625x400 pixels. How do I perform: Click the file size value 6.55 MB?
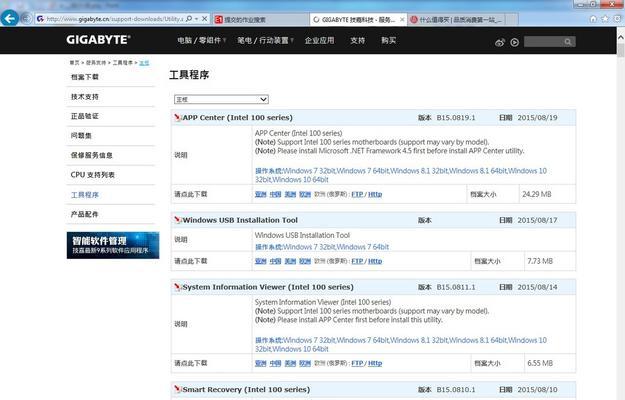click(540, 363)
